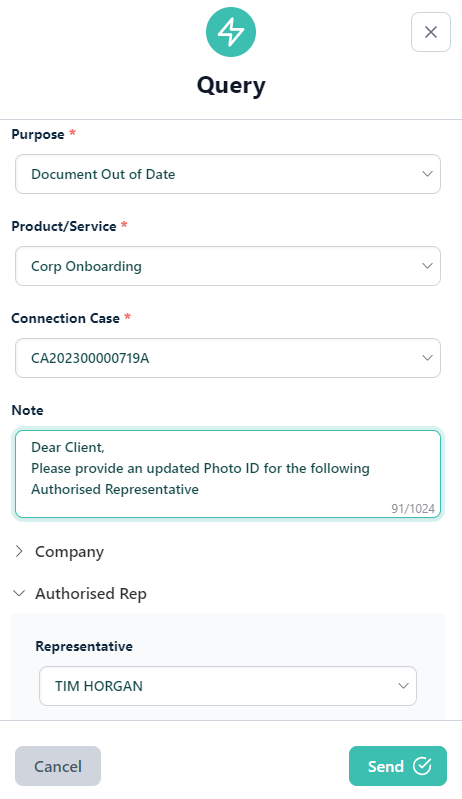Collapse the Authorised Rep section arrow
Screen dimensions: 462x799
click(19, 593)
